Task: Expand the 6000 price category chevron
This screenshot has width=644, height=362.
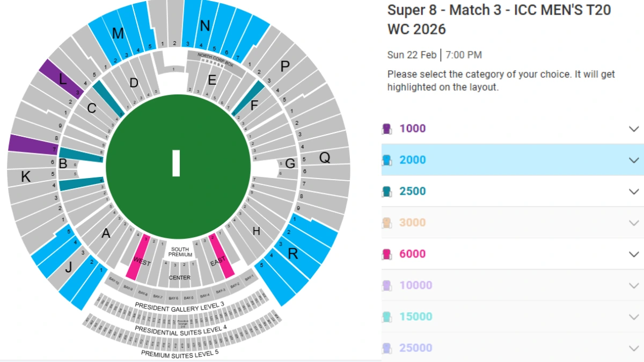Action: pyautogui.click(x=634, y=254)
